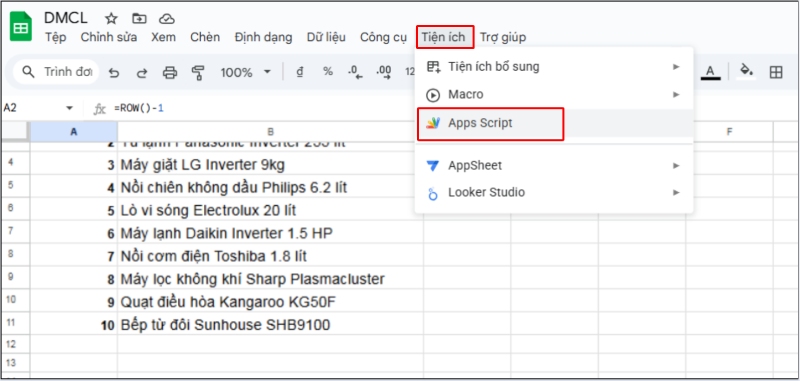The image size is (800, 381).
Task: Open the Định dạng menu
Action: (x=263, y=37)
